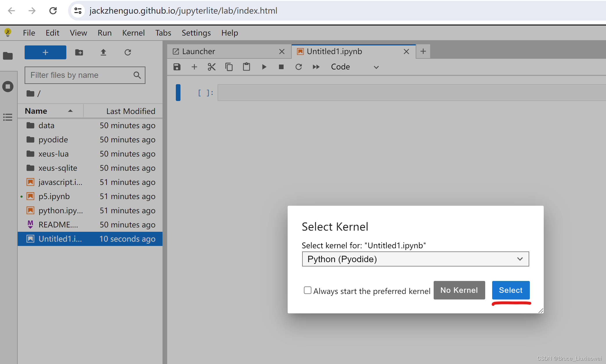The image size is (606, 364).
Task: Go forward in browser history
Action: click(32, 11)
